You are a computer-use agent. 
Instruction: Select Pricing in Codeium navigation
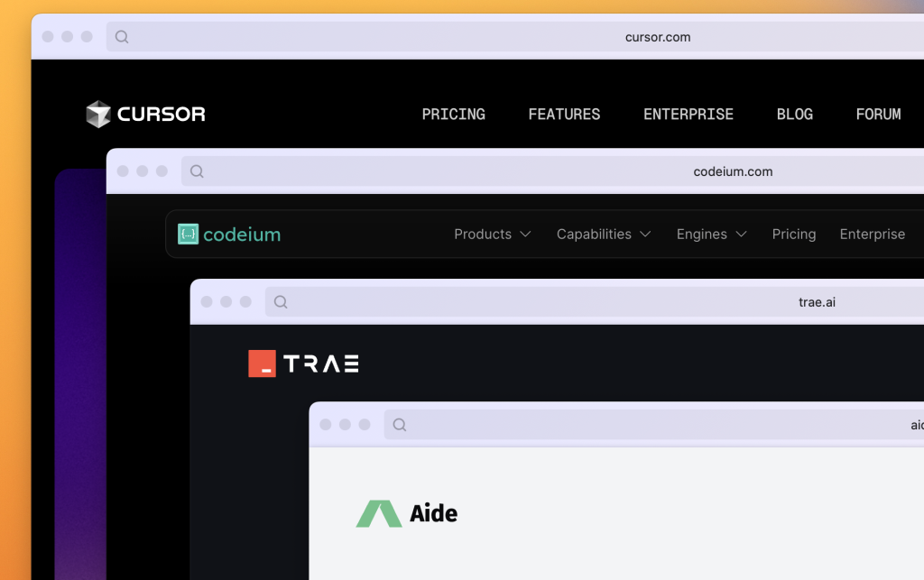(x=793, y=235)
